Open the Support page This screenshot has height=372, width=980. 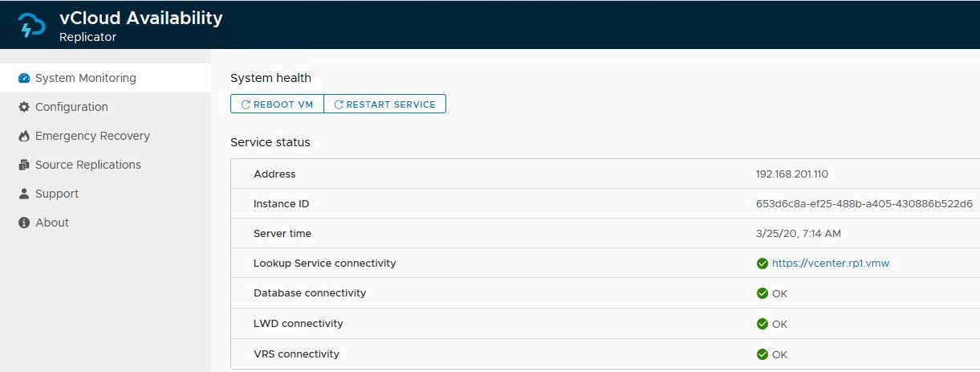[x=57, y=194]
